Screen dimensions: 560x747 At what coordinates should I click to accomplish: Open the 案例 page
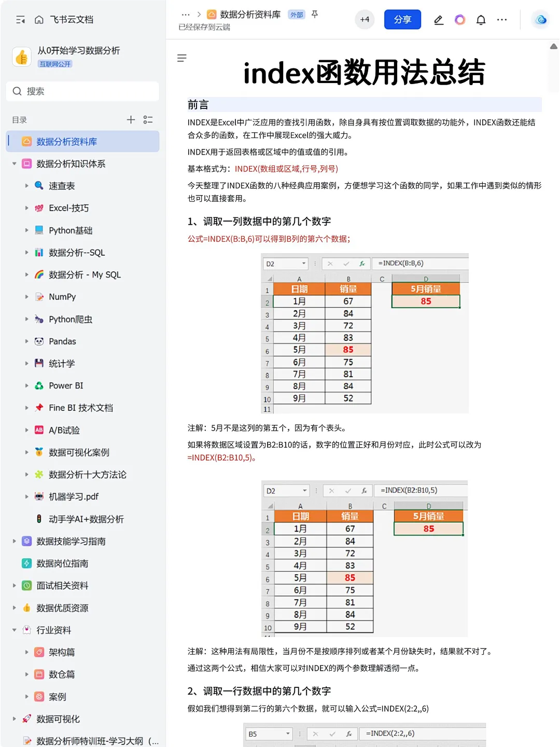(x=58, y=697)
